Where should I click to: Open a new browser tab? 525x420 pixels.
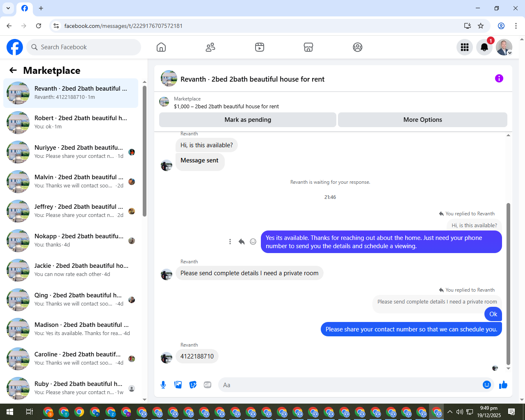pos(41,8)
